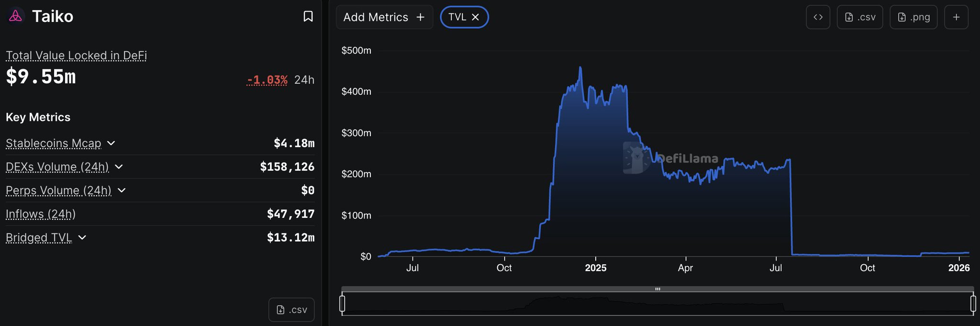Click the plus icon at top right
The height and width of the screenshot is (326, 980).
(956, 17)
